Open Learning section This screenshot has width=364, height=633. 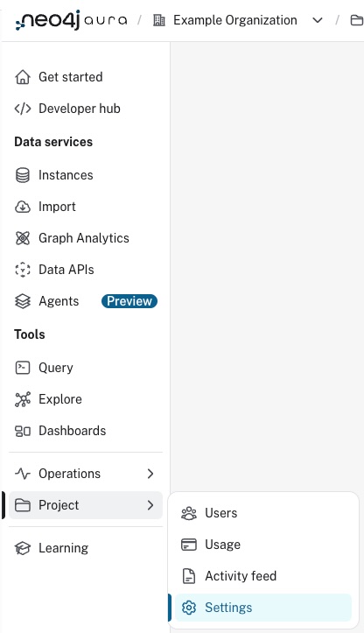point(86,548)
